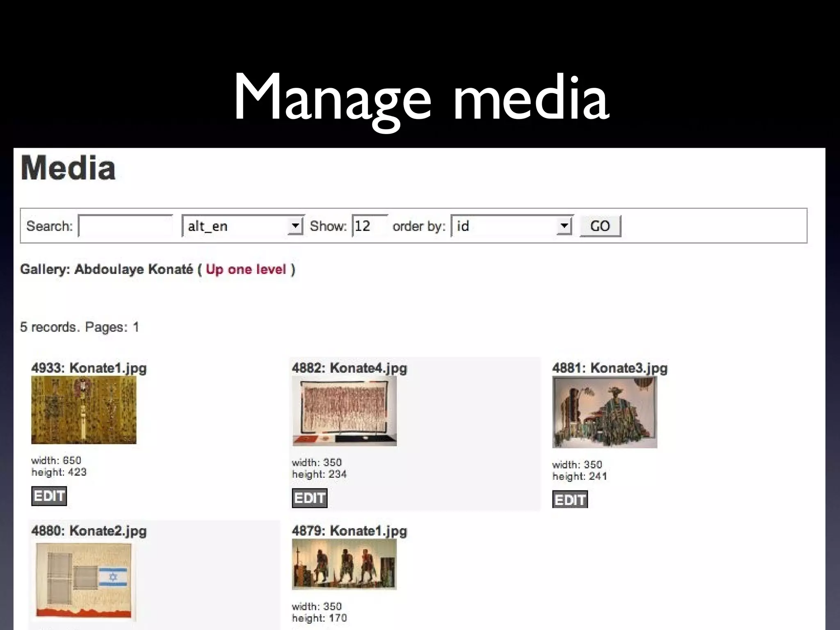The image size is (840, 630).
Task: Click the Search text input field
Action: click(126, 226)
